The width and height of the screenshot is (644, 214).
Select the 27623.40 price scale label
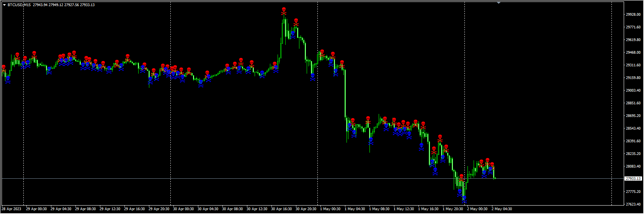tap(633, 204)
